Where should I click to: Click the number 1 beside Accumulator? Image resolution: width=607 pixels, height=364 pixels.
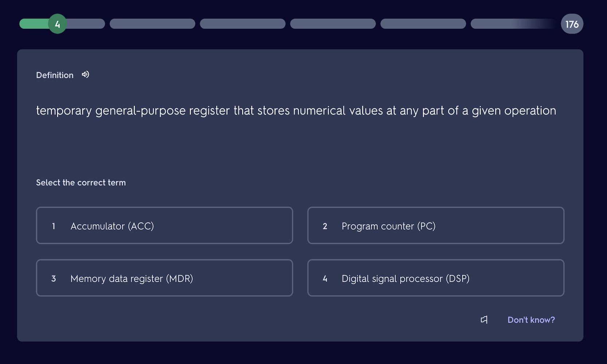(54, 226)
